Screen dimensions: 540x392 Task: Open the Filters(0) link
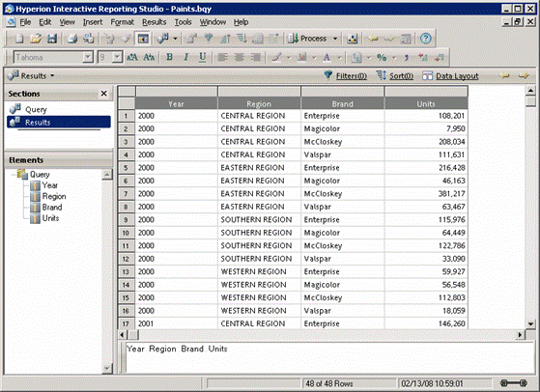point(352,75)
